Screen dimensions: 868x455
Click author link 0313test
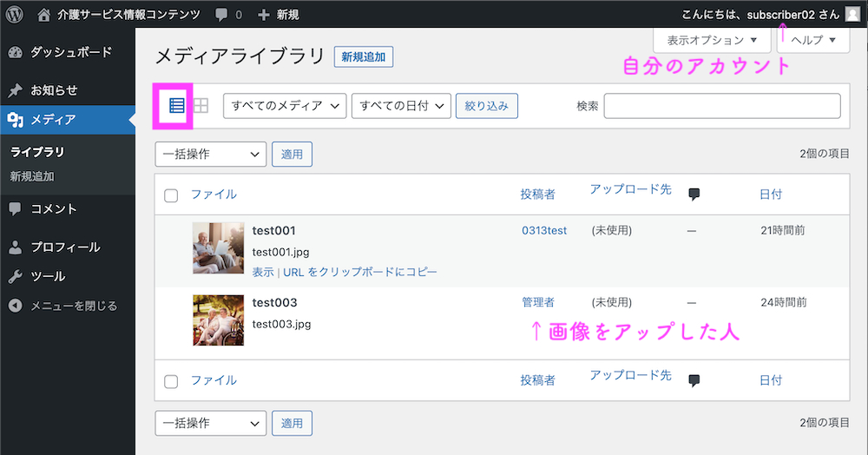(544, 230)
